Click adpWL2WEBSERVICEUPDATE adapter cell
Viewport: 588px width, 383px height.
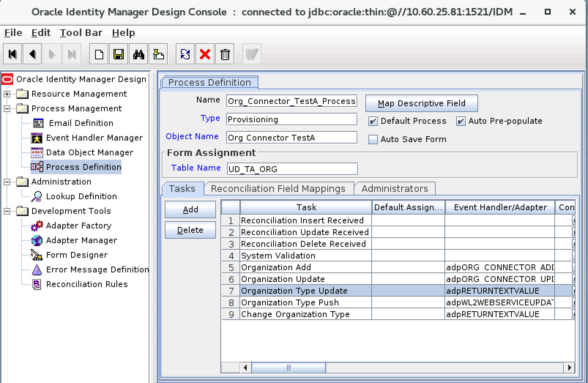point(500,302)
